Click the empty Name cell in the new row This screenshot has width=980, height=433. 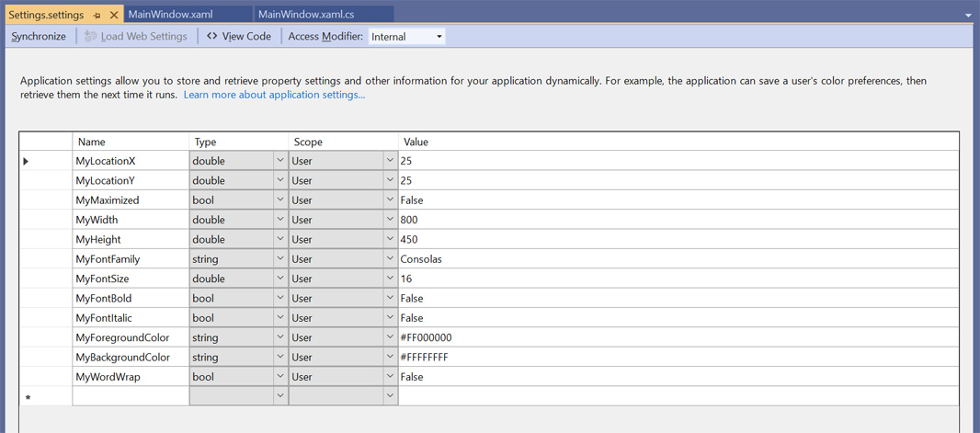tap(130, 396)
